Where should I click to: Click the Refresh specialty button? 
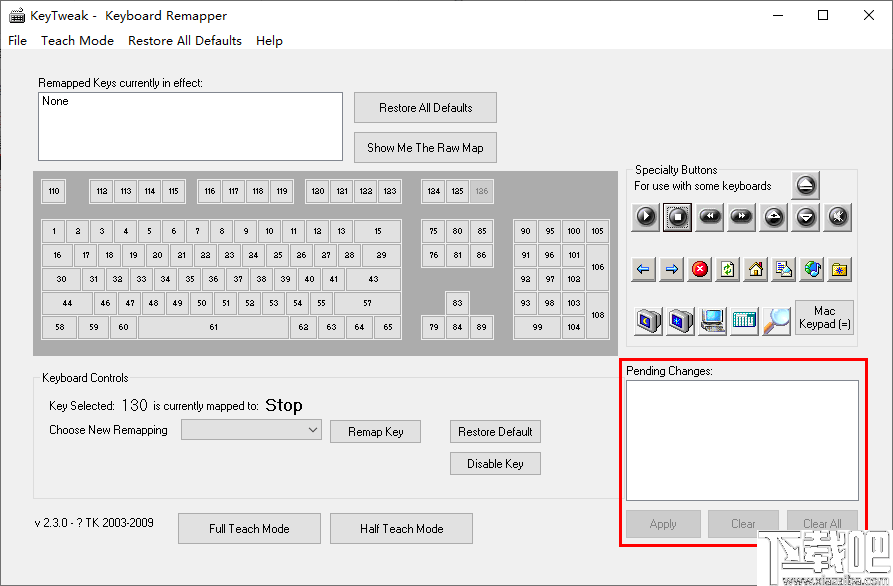728,269
